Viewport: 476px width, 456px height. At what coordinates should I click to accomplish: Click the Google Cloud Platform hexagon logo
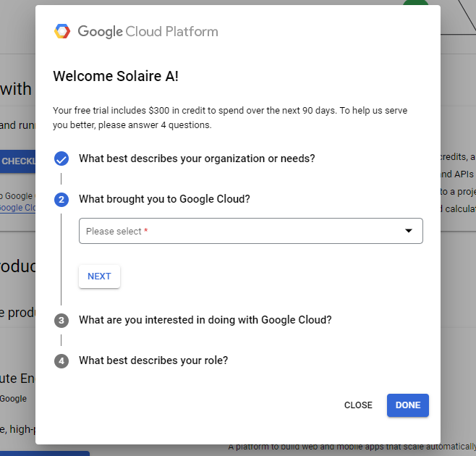point(62,31)
